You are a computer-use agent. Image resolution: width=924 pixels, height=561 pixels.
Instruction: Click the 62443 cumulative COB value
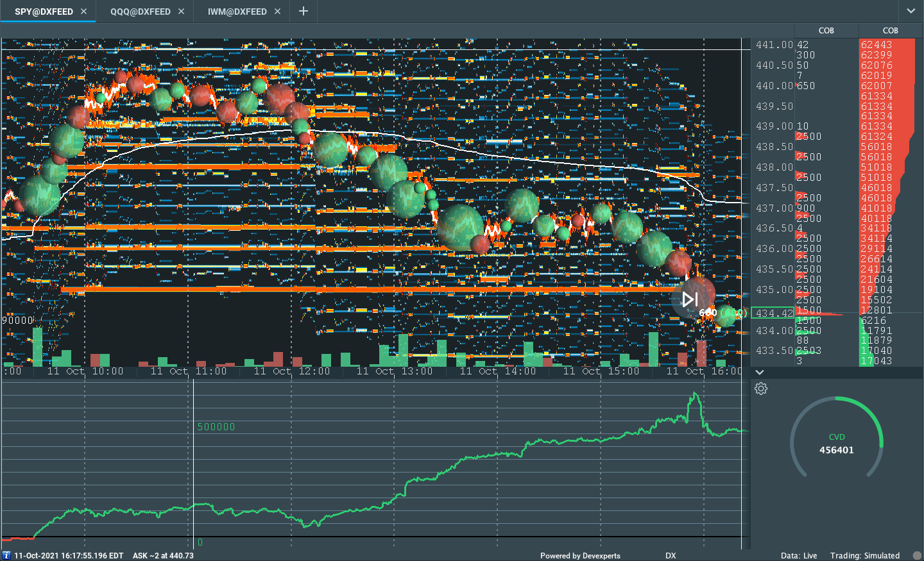click(877, 45)
